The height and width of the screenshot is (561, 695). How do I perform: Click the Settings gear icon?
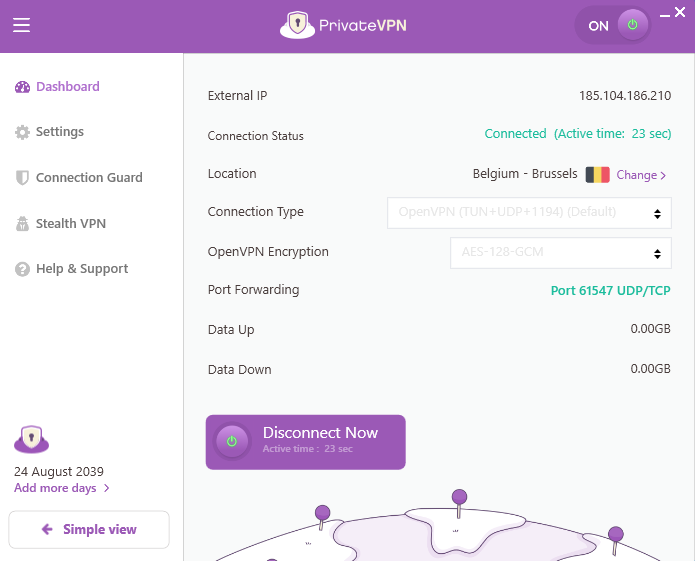click(22, 132)
